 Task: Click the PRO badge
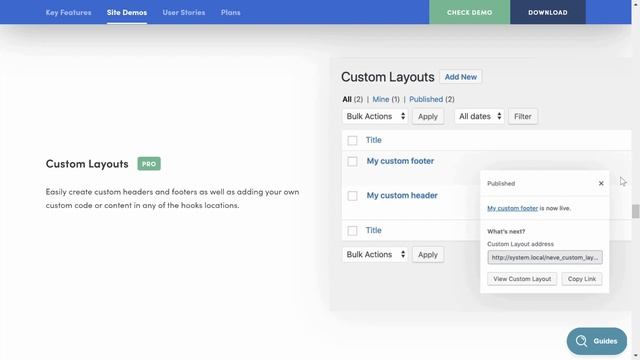149,164
